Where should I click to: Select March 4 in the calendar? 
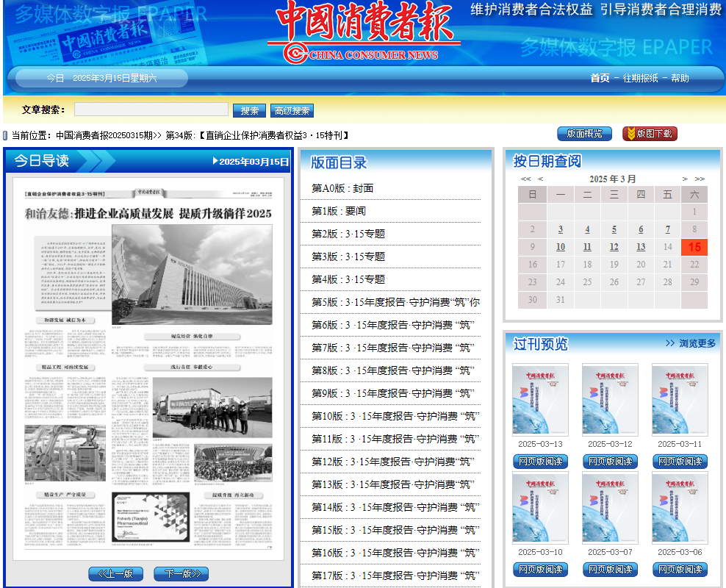pyautogui.click(x=587, y=229)
